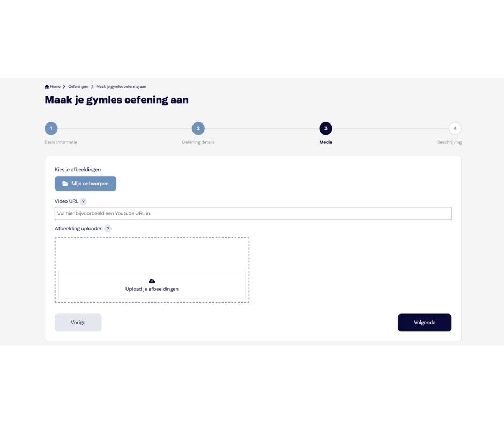504x423 pixels.
Task: Click the Beschrijving step label
Action: (x=449, y=142)
